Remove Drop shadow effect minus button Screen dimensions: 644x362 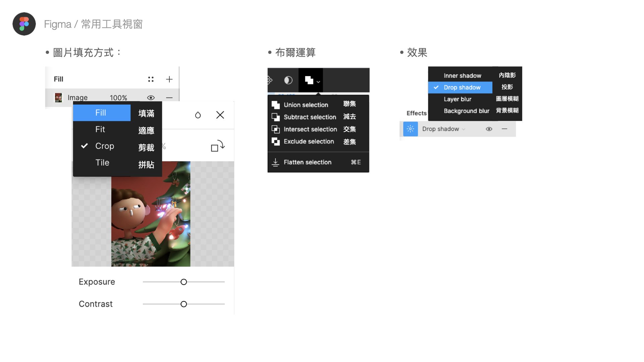(504, 129)
